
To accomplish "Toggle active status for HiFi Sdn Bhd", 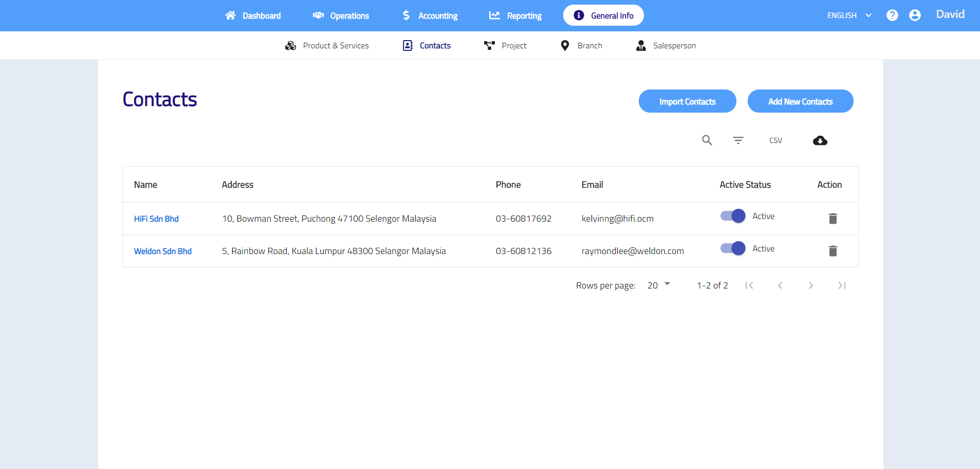I will tap(733, 216).
